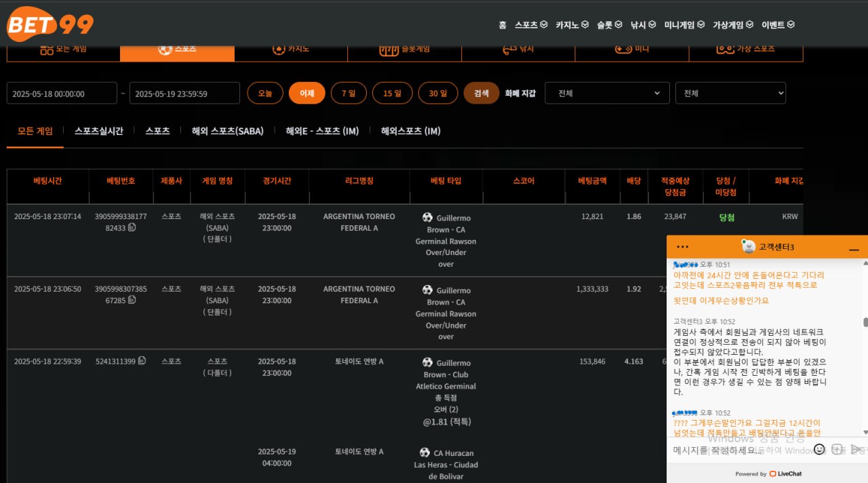Go to BET99 home via logo
This screenshot has height=483, width=868.
[50, 24]
